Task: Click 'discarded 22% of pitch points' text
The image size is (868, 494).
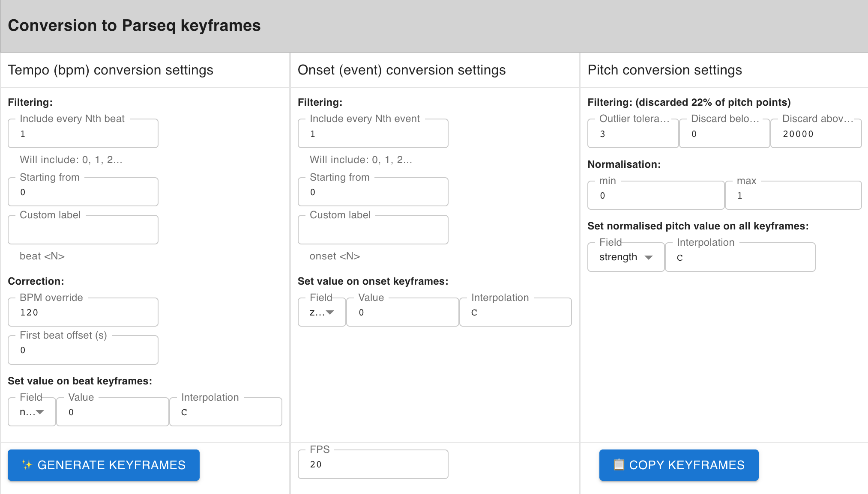Action: point(713,102)
